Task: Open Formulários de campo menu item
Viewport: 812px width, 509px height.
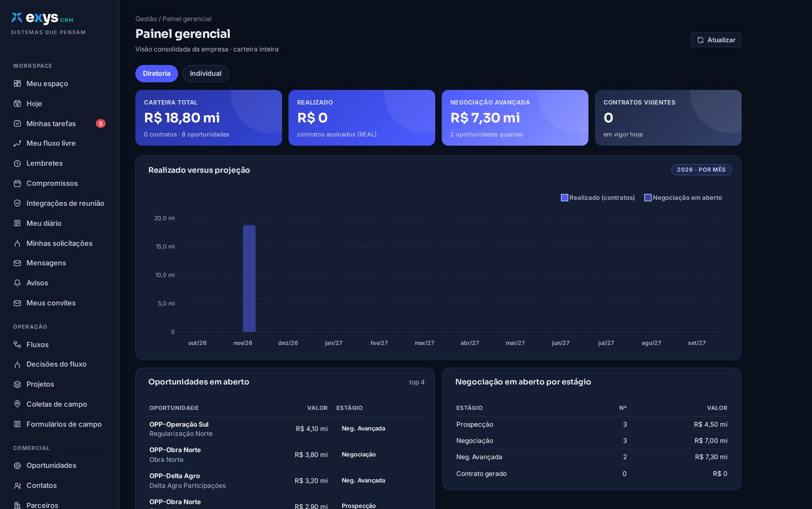Action: pos(59,424)
